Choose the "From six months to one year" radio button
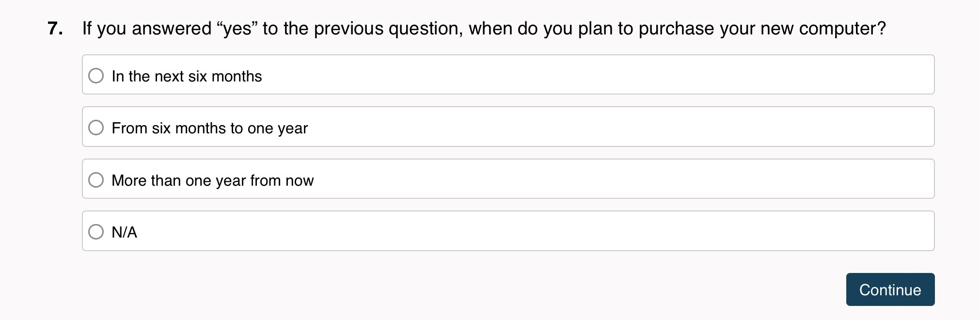The height and width of the screenshot is (320, 980). pyautogui.click(x=96, y=128)
